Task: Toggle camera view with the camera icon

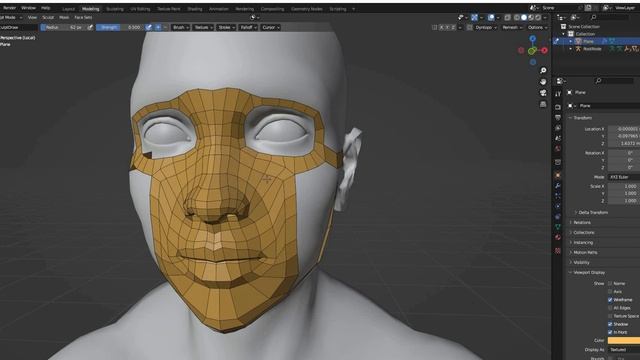Action: coord(543,93)
